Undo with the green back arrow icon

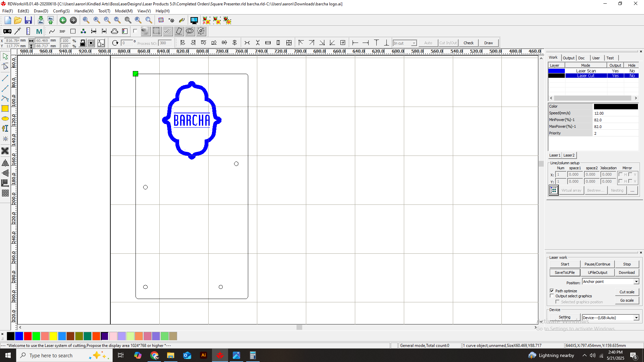click(x=63, y=20)
